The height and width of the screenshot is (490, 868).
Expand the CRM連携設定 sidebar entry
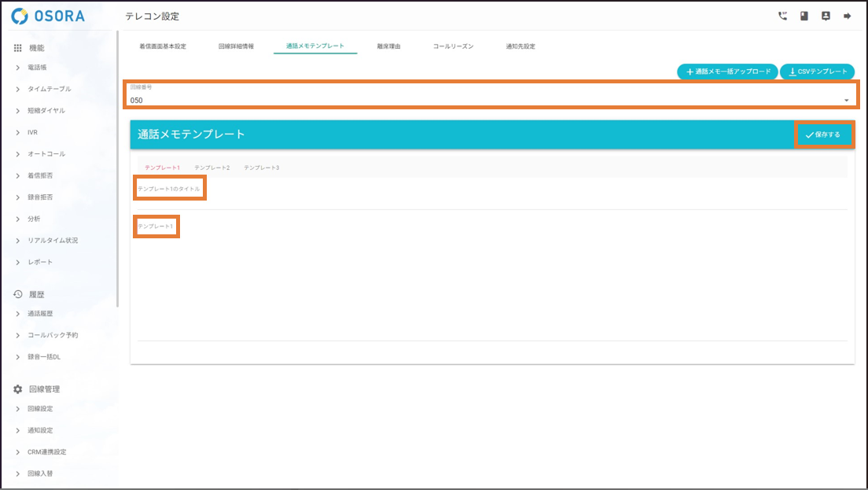point(46,452)
